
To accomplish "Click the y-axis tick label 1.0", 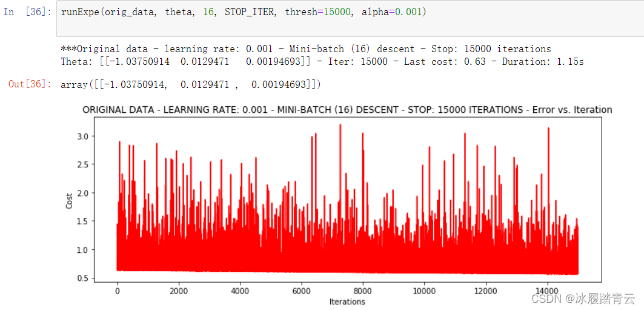I will (84, 249).
